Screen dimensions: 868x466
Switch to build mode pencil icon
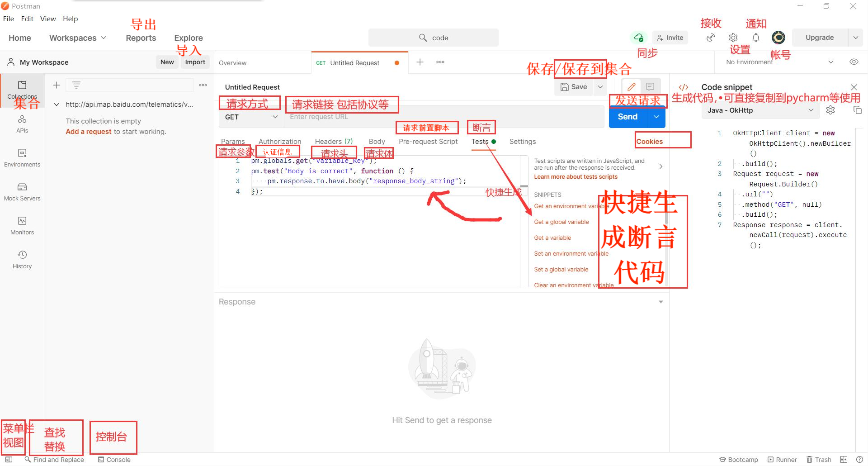coord(632,87)
